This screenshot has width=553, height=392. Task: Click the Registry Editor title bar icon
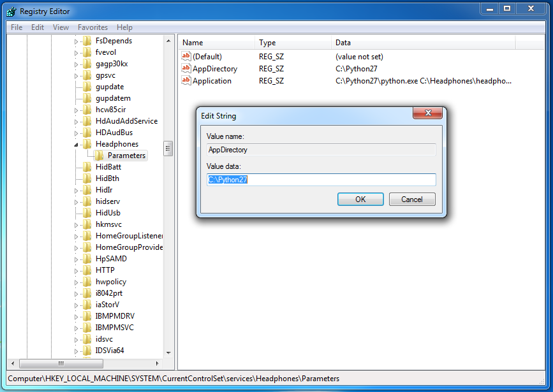tap(11, 11)
